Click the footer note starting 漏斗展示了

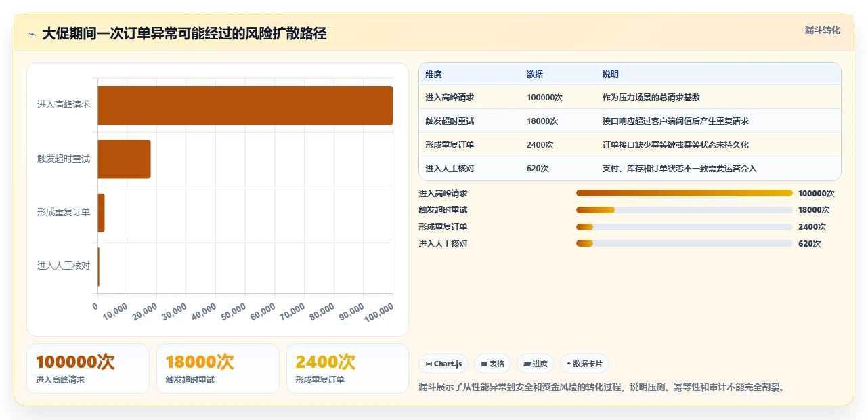coord(601,387)
